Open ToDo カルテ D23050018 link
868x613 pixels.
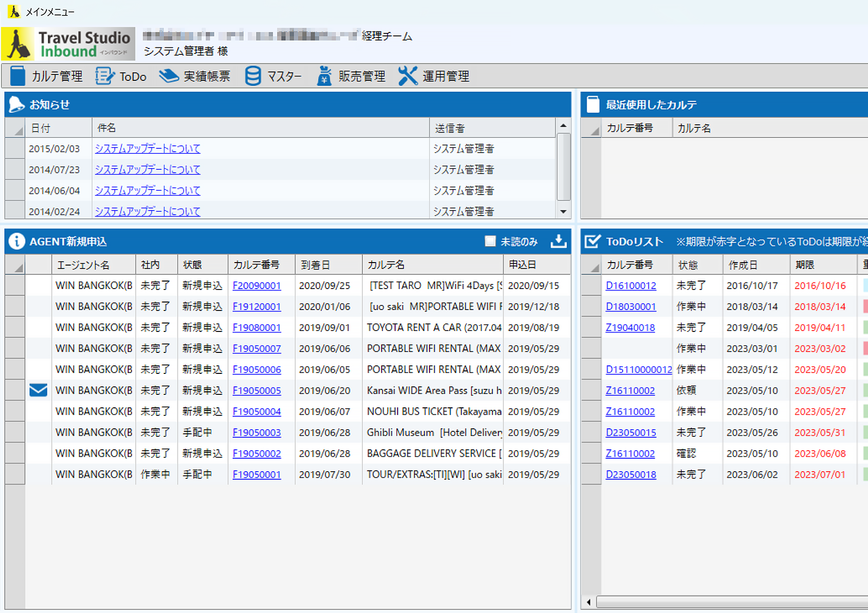coord(631,474)
